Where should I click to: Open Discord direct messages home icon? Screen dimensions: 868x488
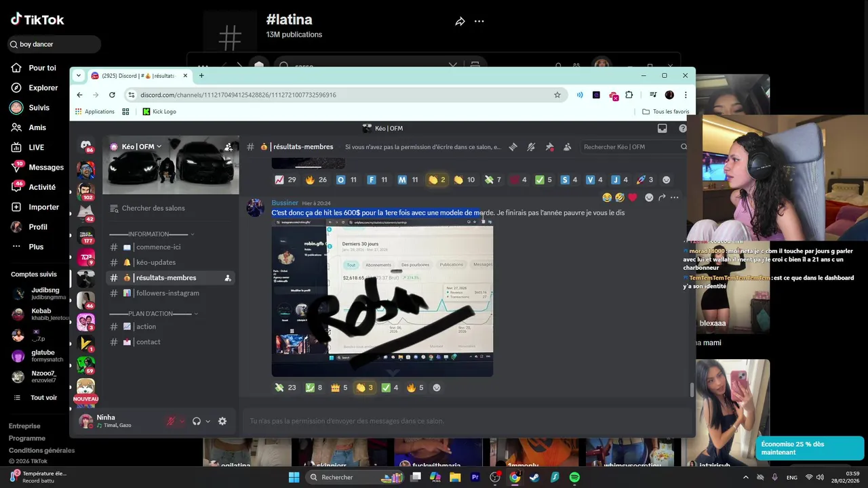pyautogui.click(x=85, y=145)
